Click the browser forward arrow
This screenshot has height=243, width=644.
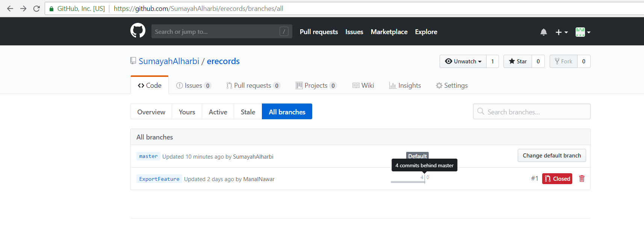(x=23, y=8)
